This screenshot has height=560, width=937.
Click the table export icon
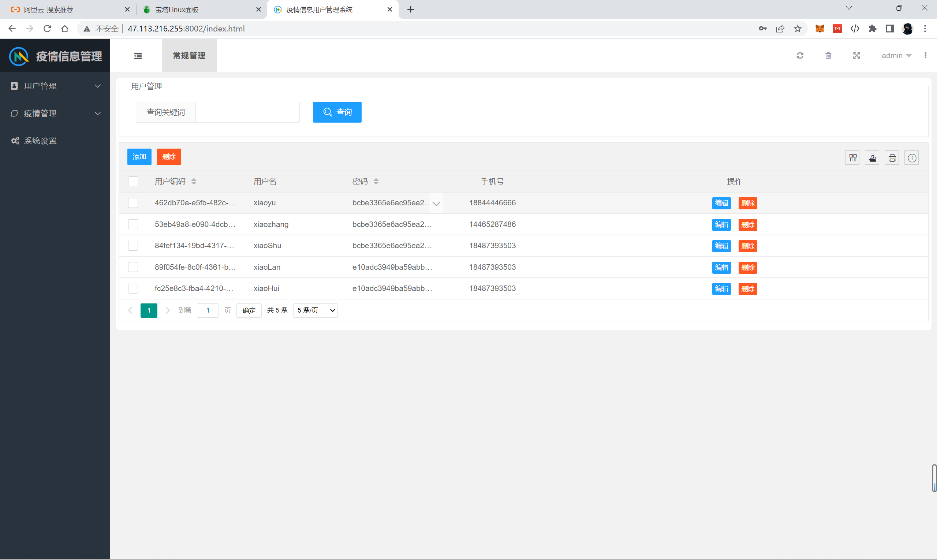coord(872,158)
